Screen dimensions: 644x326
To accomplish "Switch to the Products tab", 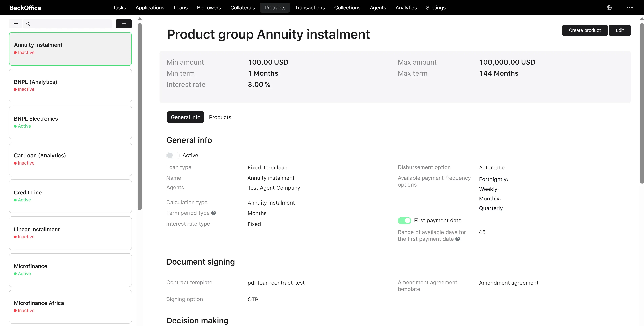I will click(220, 117).
